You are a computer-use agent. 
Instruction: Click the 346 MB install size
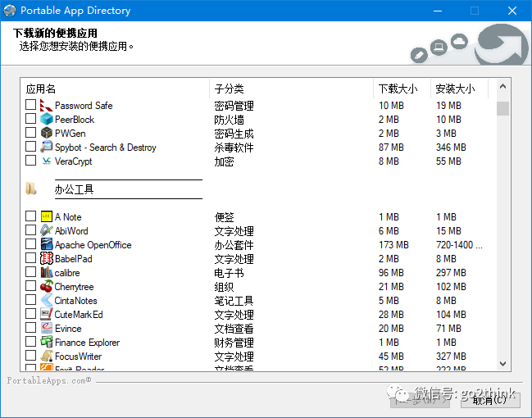point(451,148)
